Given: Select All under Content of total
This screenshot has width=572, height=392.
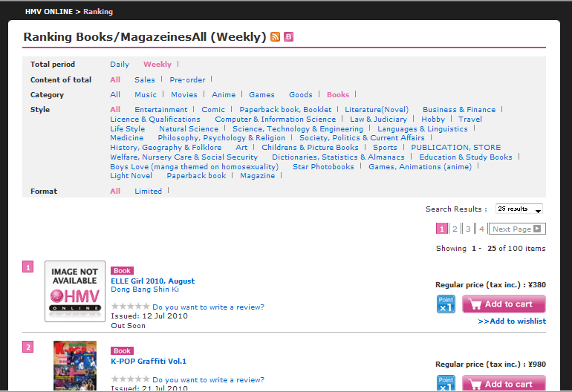Looking at the screenshot, I should point(115,80).
